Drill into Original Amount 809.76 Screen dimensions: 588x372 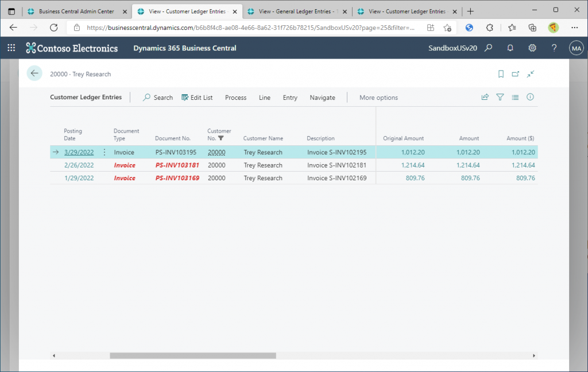(415, 178)
